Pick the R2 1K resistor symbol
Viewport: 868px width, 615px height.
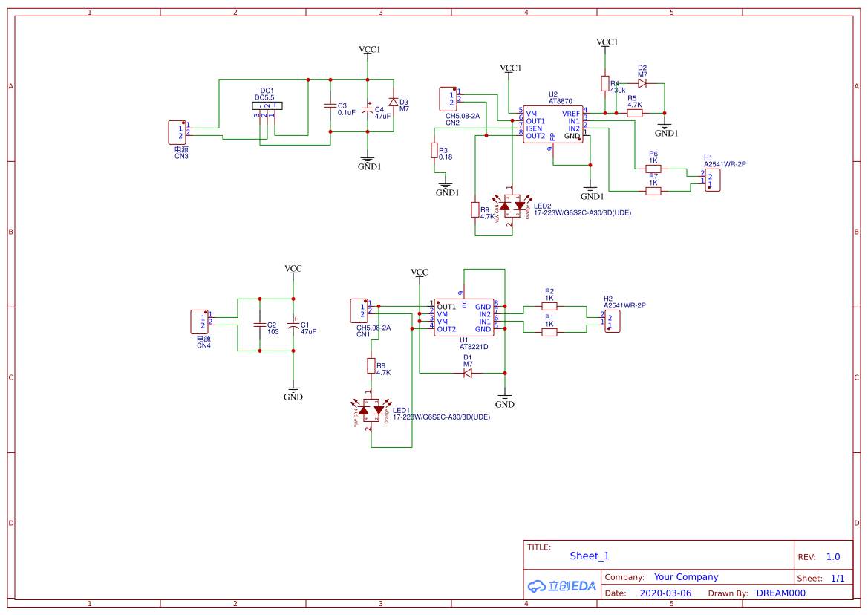(549, 306)
